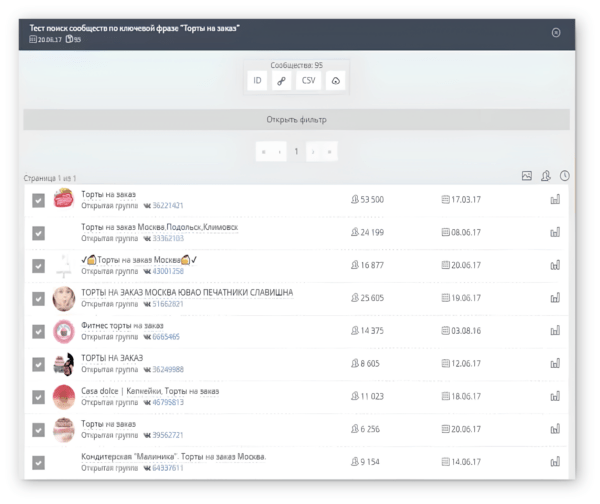Open title "Casa dolce | Капкейки, Торты на заказ"
Image resolution: width=600 pixels, height=504 pixels.
[150, 391]
